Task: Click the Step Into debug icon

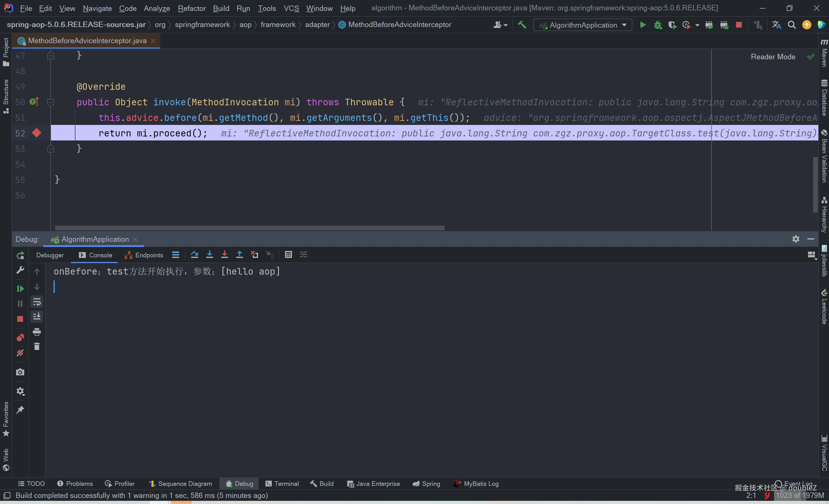Action: click(209, 254)
